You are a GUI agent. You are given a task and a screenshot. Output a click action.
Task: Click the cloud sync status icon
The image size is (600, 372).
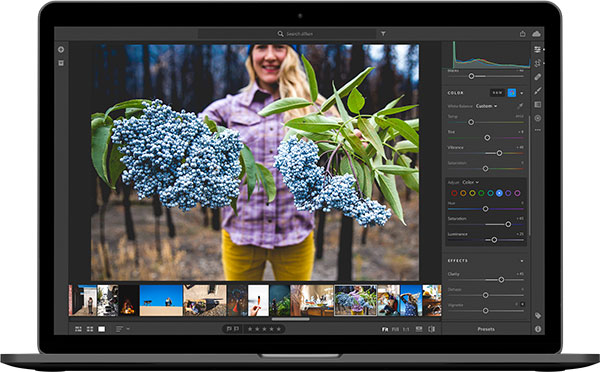coord(536,34)
